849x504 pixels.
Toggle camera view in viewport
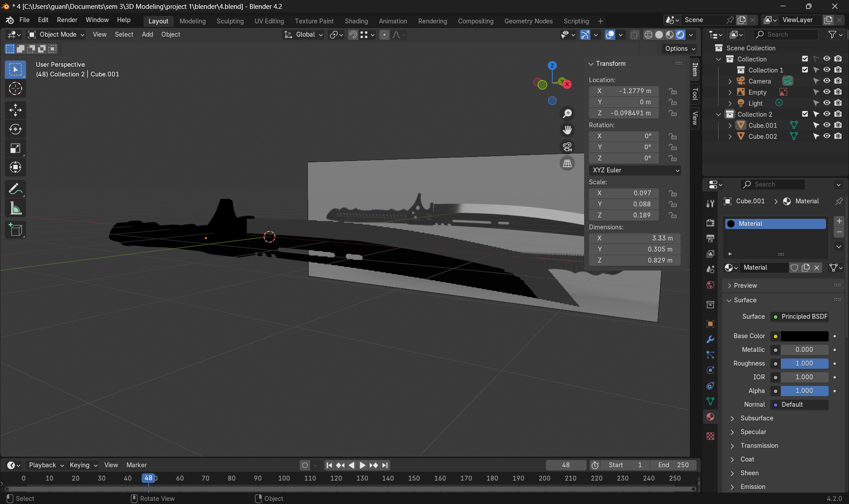click(x=567, y=147)
